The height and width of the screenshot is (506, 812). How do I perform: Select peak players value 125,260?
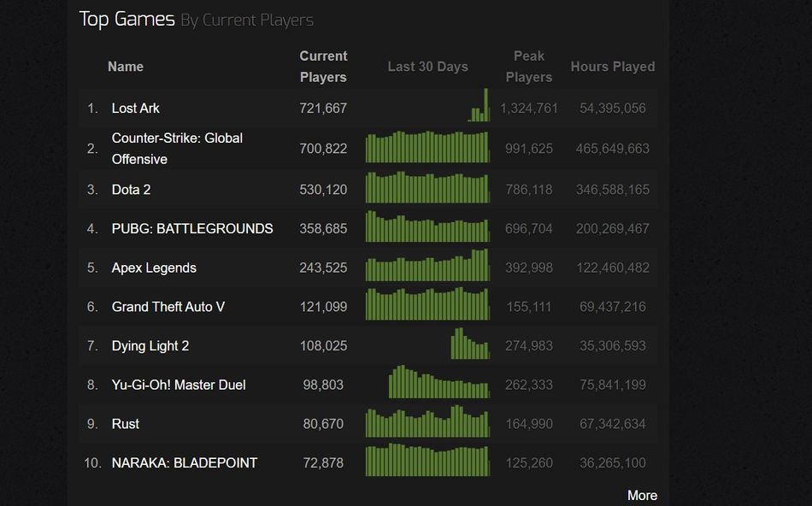click(x=529, y=463)
